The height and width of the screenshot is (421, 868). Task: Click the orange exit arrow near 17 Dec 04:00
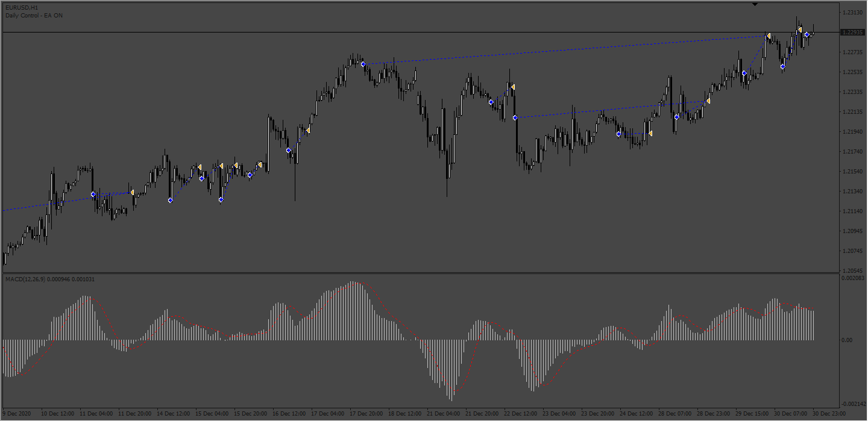307,130
